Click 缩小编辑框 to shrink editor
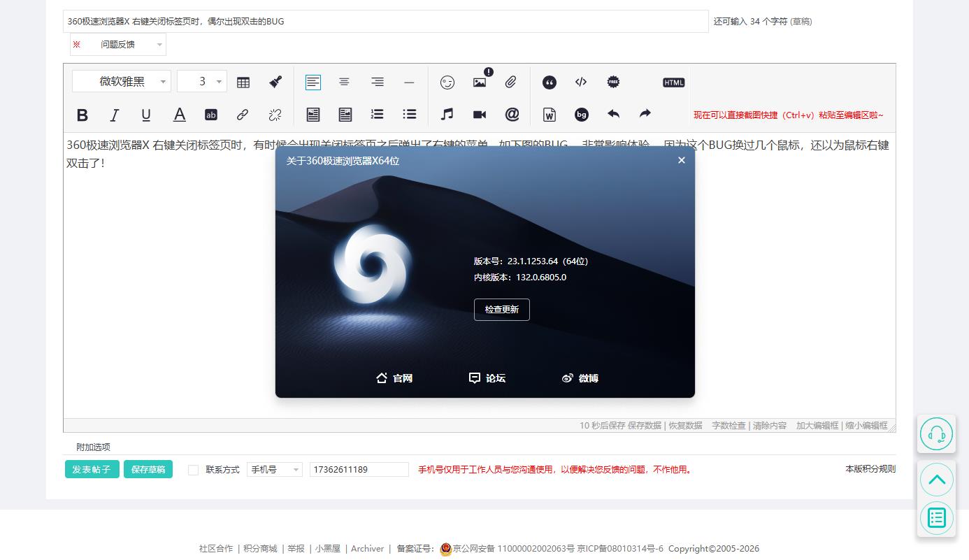Image resolution: width=969 pixels, height=560 pixels. point(866,426)
